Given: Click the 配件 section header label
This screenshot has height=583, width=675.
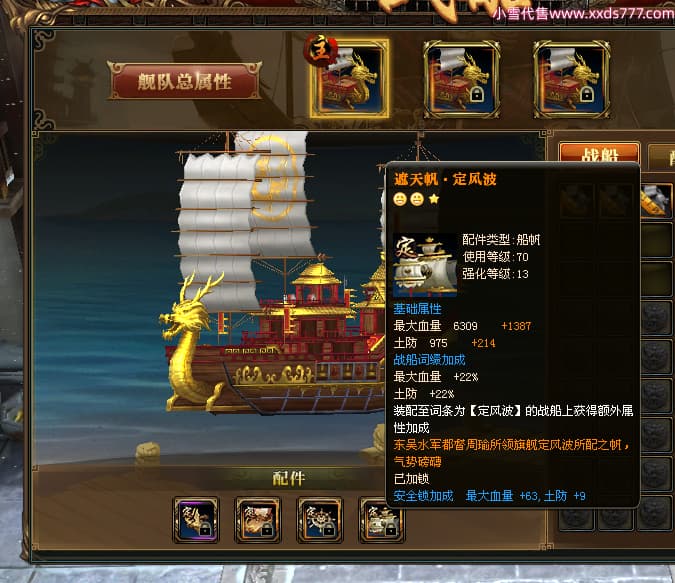Looking at the screenshot, I should [x=288, y=478].
